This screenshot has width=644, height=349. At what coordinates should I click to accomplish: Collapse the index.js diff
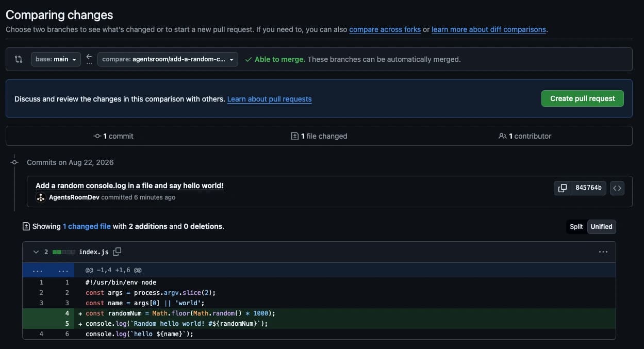(x=36, y=252)
